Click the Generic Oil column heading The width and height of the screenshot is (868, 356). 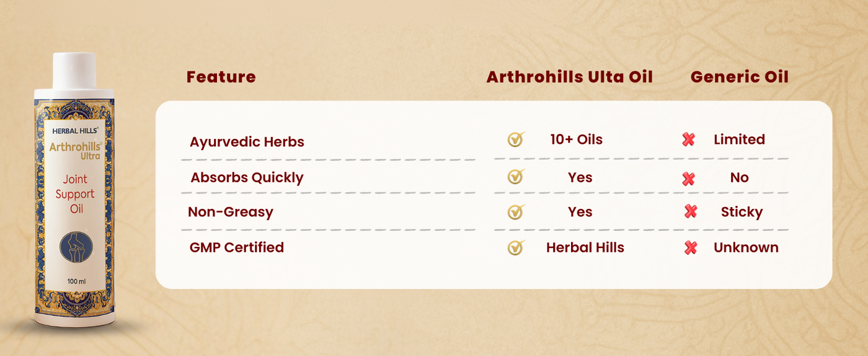(x=739, y=77)
